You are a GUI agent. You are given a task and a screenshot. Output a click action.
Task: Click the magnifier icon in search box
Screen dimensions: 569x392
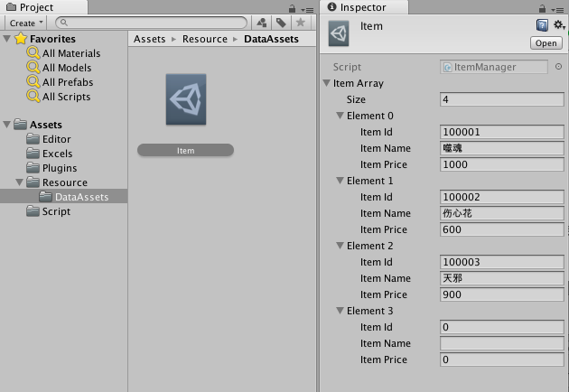coord(64,23)
